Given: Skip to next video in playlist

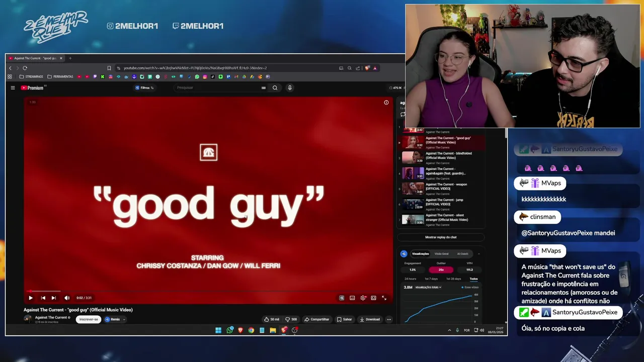Looking at the screenshot, I should tap(54, 298).
